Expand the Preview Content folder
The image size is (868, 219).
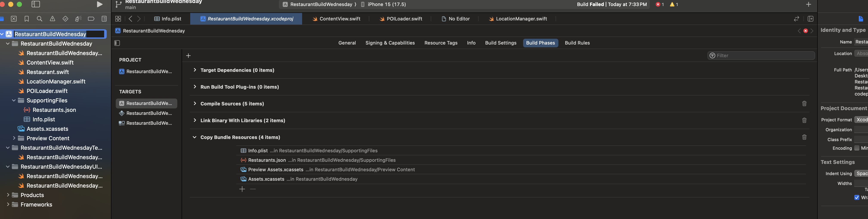[x=14, y=138]
